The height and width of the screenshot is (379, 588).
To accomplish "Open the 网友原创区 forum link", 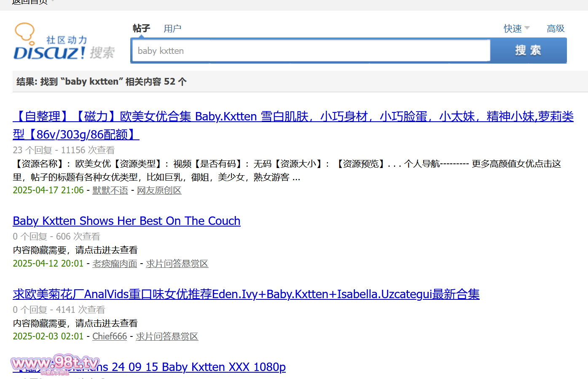I will (159, 190).
